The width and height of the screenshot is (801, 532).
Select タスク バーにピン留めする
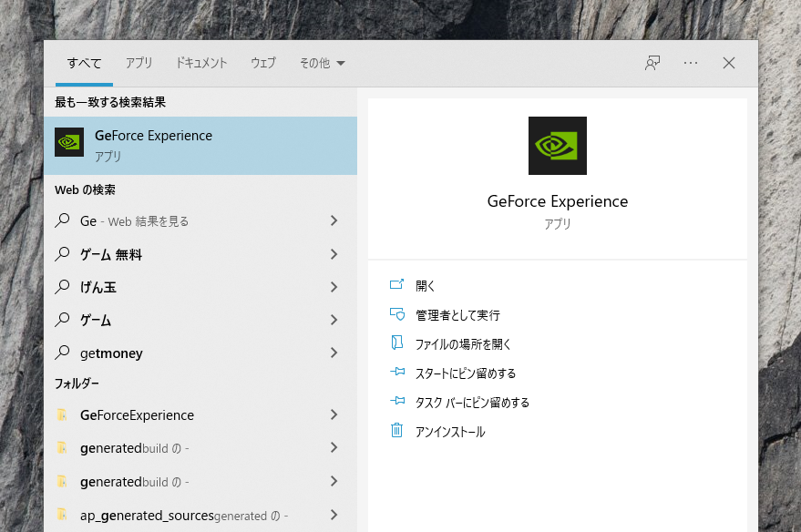472,403
